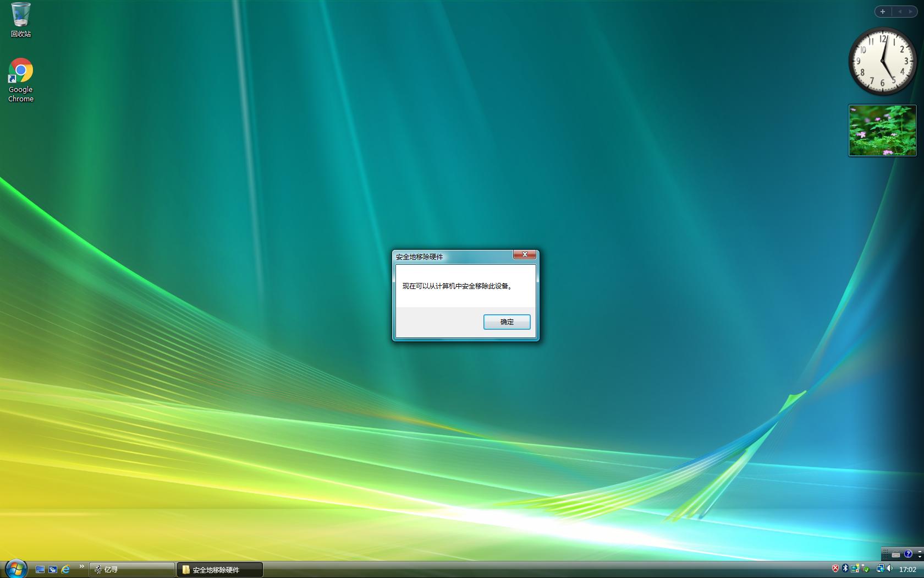Select the Google Chrome desktop shortcut
This screenshot has width=924, height=578.
click(21, 80)
